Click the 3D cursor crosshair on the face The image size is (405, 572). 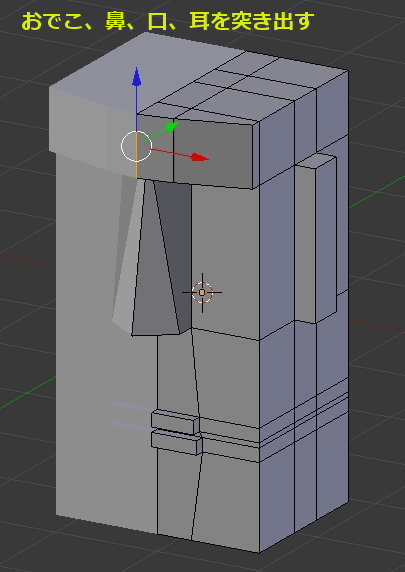tap(202, 292)
